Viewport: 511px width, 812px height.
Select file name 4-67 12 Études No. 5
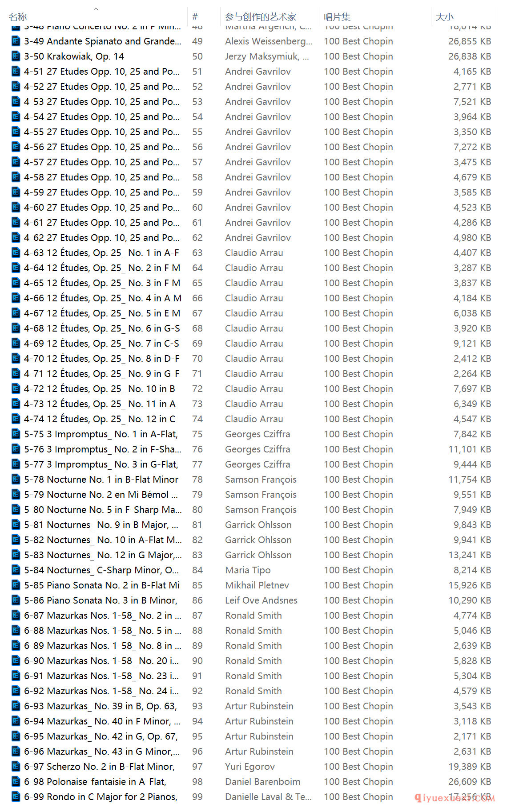coord(102,313)
